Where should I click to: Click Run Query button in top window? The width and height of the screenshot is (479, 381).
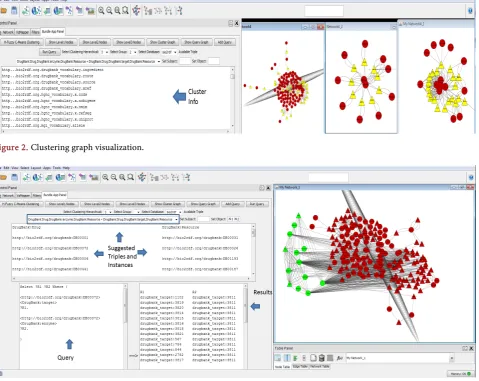click(50, 52)
